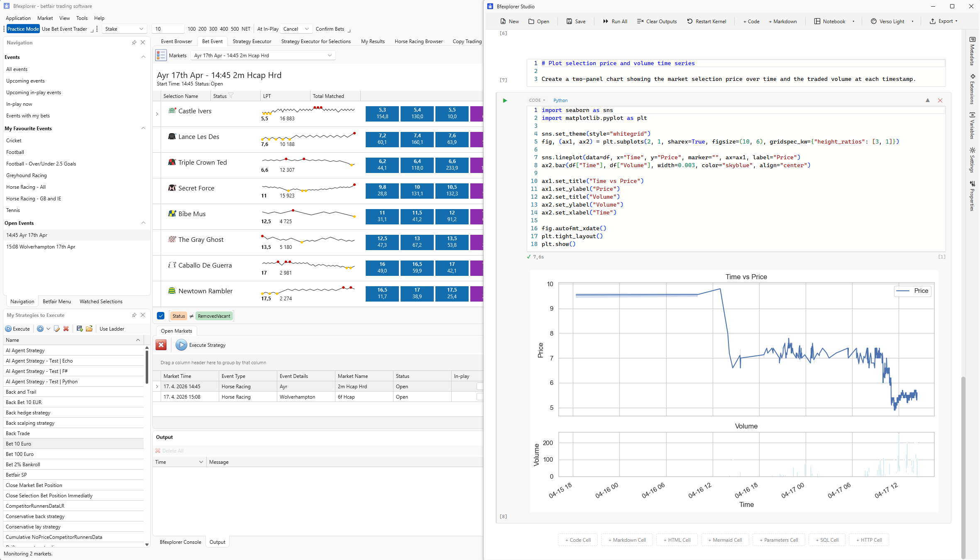The width and height of the screenshot is (980, 560).
Task: Switch to the Strategy Executor tab
Action: [252, 41]
